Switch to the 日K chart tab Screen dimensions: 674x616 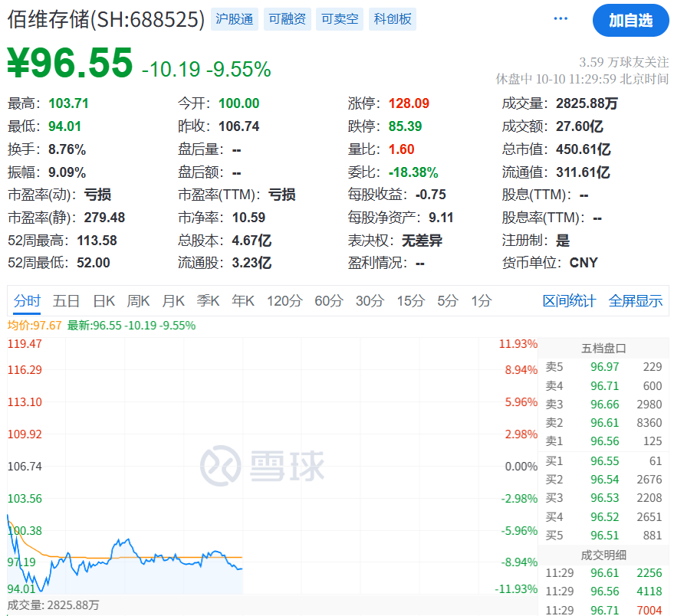point(104,301)
